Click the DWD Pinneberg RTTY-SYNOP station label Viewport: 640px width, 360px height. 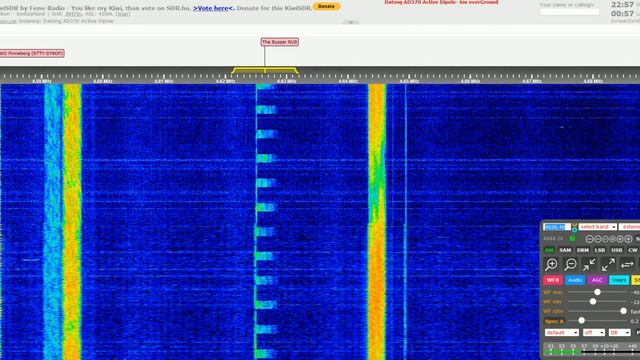pos(32,53)
